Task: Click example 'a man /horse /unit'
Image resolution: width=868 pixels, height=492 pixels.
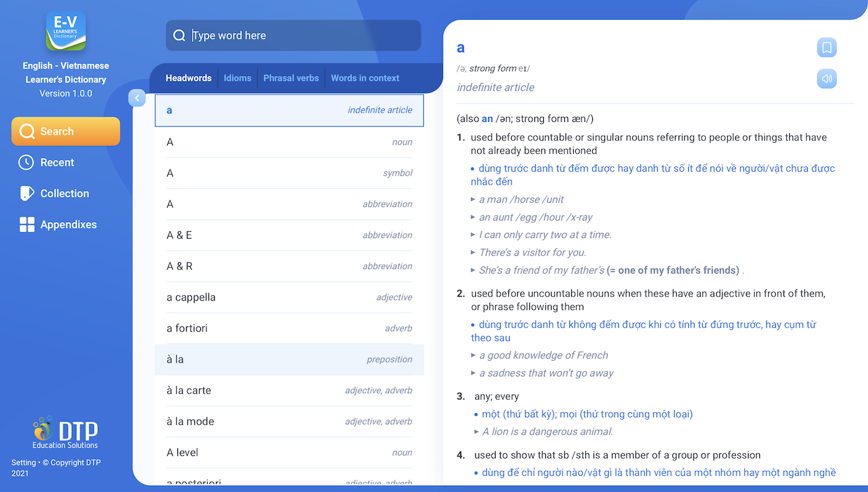Action: [x=521, y=199]
